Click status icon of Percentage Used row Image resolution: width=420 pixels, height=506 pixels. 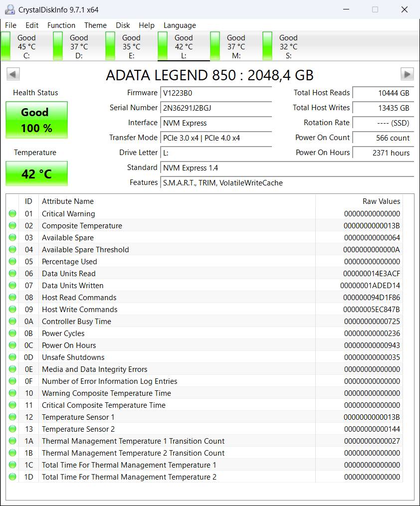click(12, 261)
